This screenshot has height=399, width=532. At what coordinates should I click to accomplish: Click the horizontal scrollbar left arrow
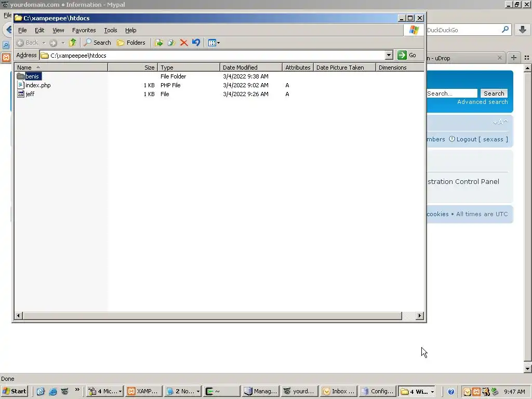19,315
